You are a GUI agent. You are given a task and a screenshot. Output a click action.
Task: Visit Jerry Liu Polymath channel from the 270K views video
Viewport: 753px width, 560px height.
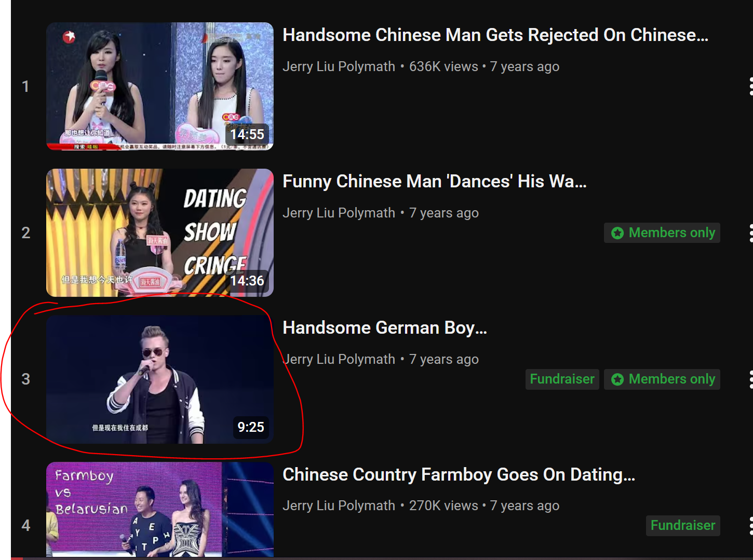pos(339,506)
